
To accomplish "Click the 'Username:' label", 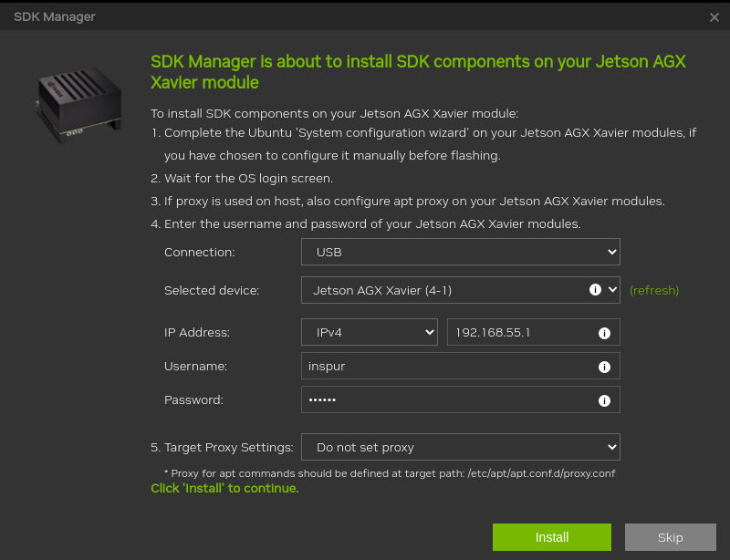I will tap(195, 366).
